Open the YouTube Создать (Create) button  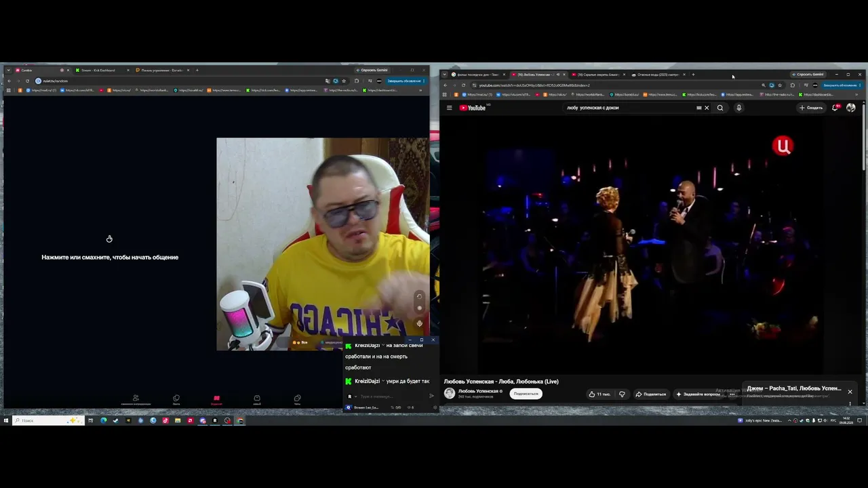point(811,108)
